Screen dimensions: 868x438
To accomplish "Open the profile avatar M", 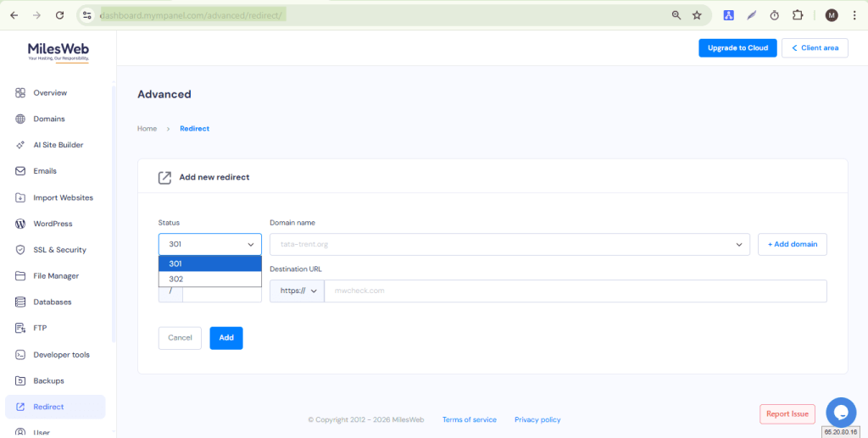I will tap(832, 15).
